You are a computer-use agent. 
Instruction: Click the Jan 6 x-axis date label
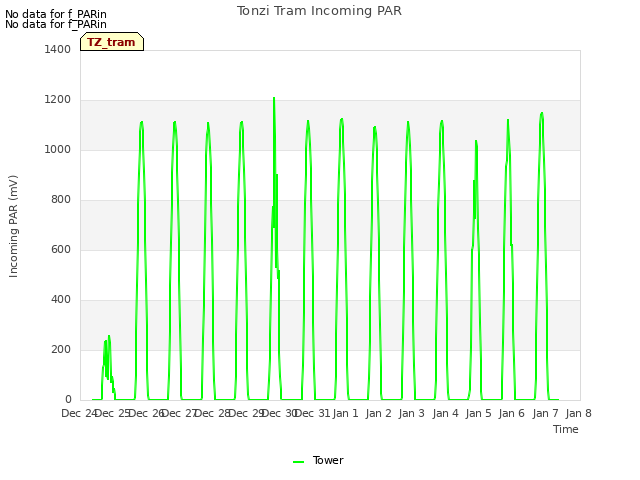512,413
